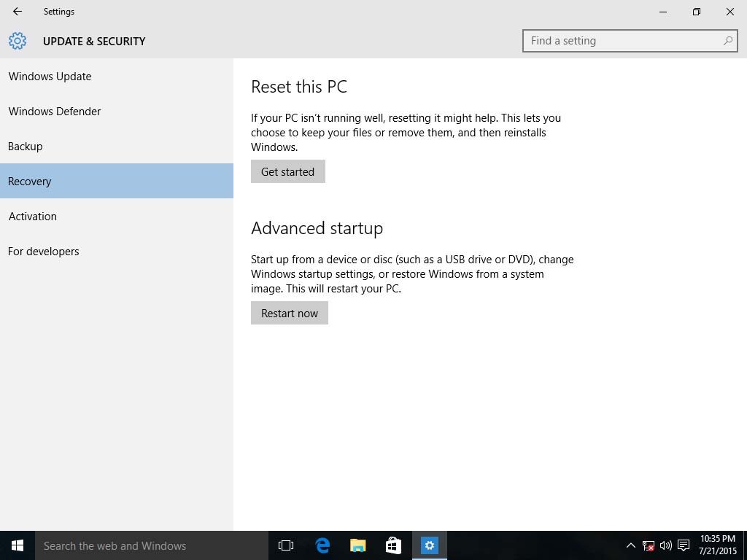
Task: Click the network status tray icon
Action: click(648, 545)
